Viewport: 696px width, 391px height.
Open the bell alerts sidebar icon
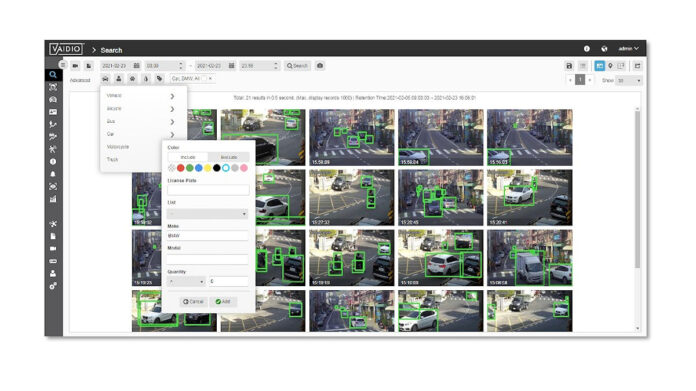[x=53, y=174]
